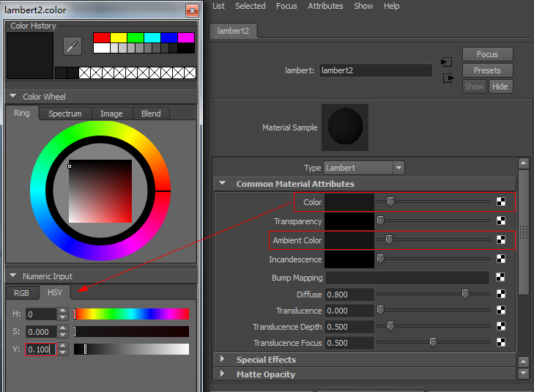Open texture map button for Incandescence
534x392 pixels.
501,259
